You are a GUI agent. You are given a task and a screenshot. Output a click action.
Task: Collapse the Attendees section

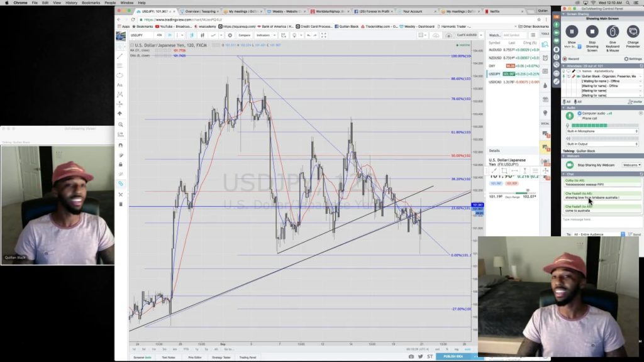[x=564, y=65]
